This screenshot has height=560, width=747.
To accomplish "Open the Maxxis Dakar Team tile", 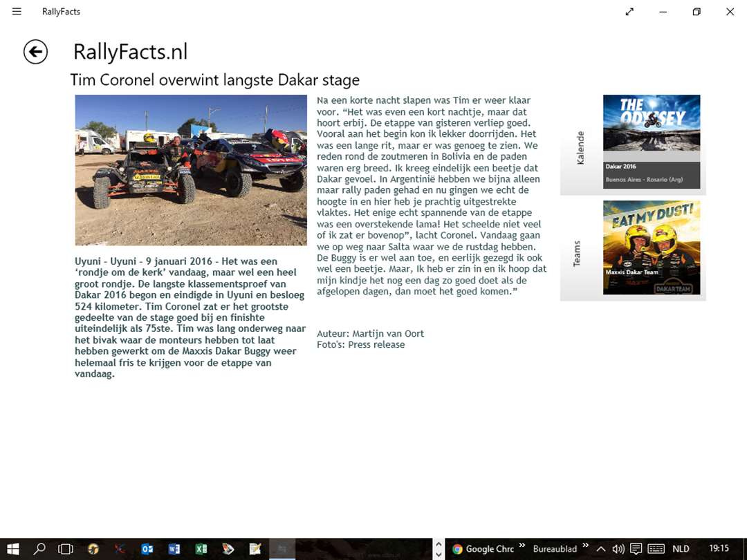I will (652, 248).
